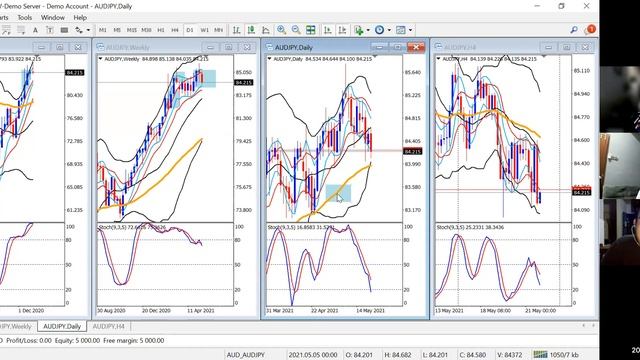640x360 pixels.
Task: Open the search magnifier icon
Action: point(574,30)
